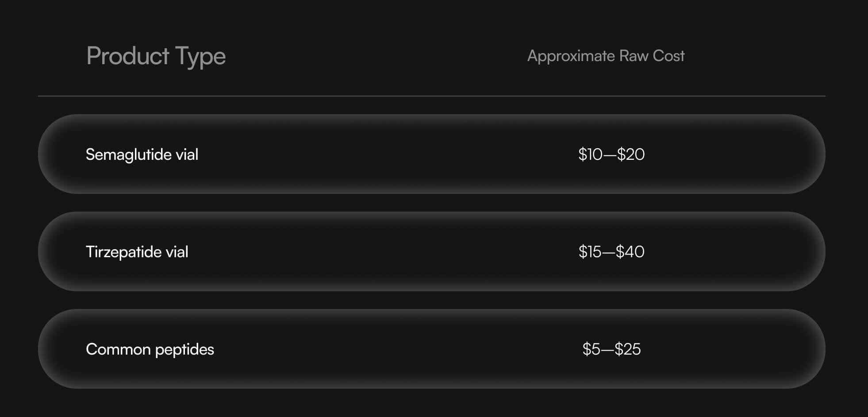Image resolution: width=868 pixels, height=417 pixels.
Task: Click the $5—$25 price value
Action: [611, 349]
